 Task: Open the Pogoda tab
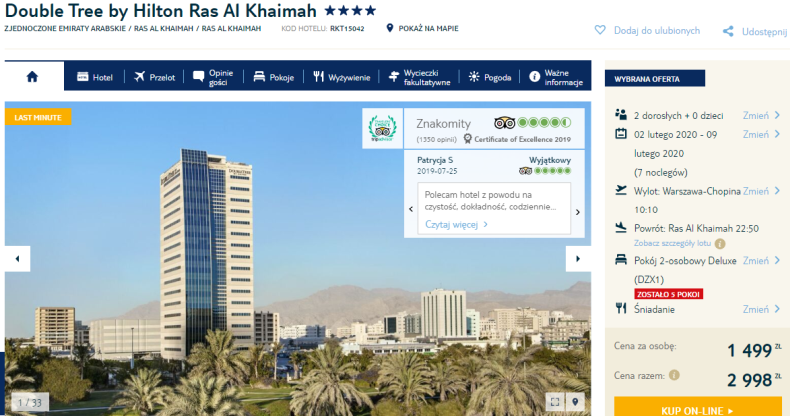490,77
